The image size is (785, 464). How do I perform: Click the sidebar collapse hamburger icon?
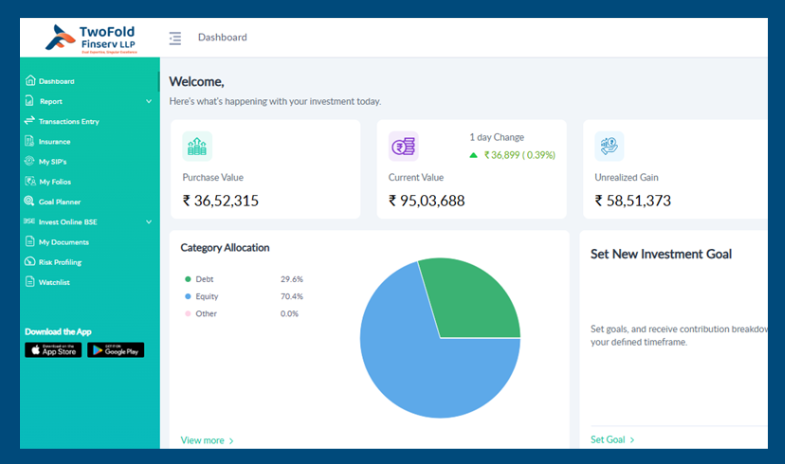(x=175, y=38)
